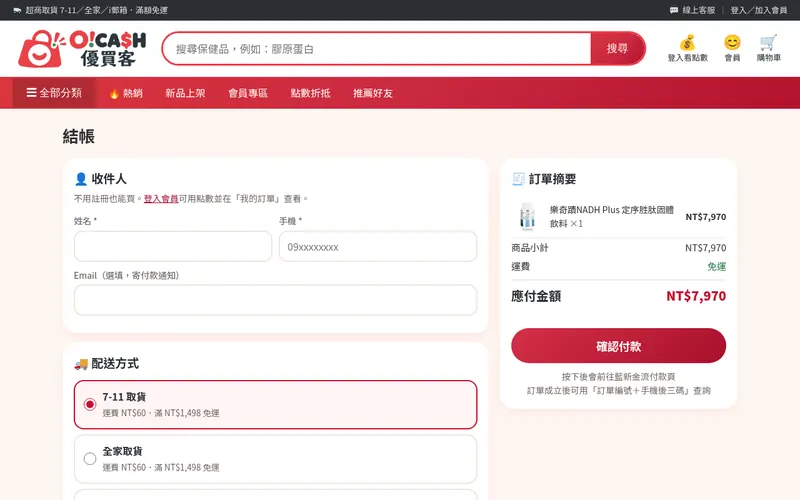Open the 推薦好友 menu item
800x500 pixels.
coord(373,93)
